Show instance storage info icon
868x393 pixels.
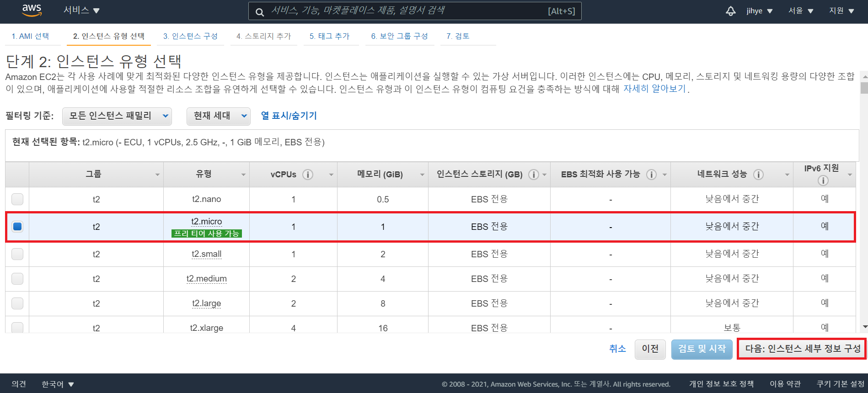click(x=533, y=175)
